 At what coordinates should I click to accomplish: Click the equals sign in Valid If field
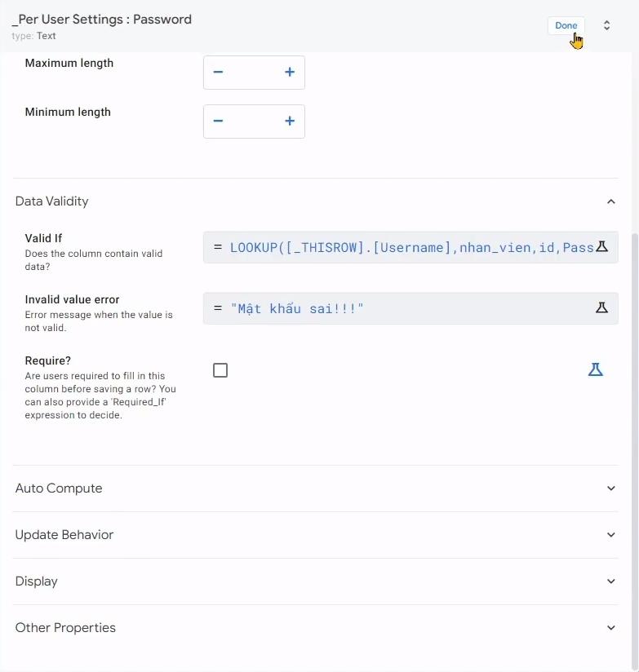pos(216,246)
